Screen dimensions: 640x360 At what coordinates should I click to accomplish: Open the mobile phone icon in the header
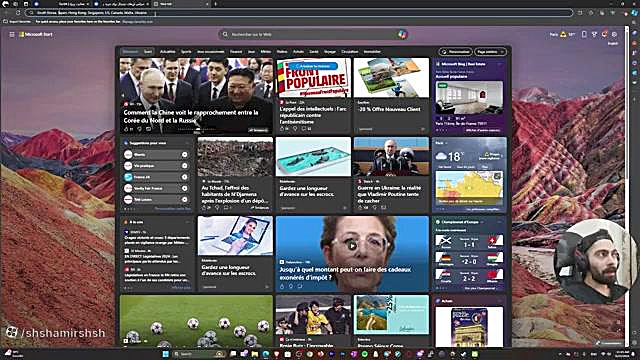click(584, 35)
